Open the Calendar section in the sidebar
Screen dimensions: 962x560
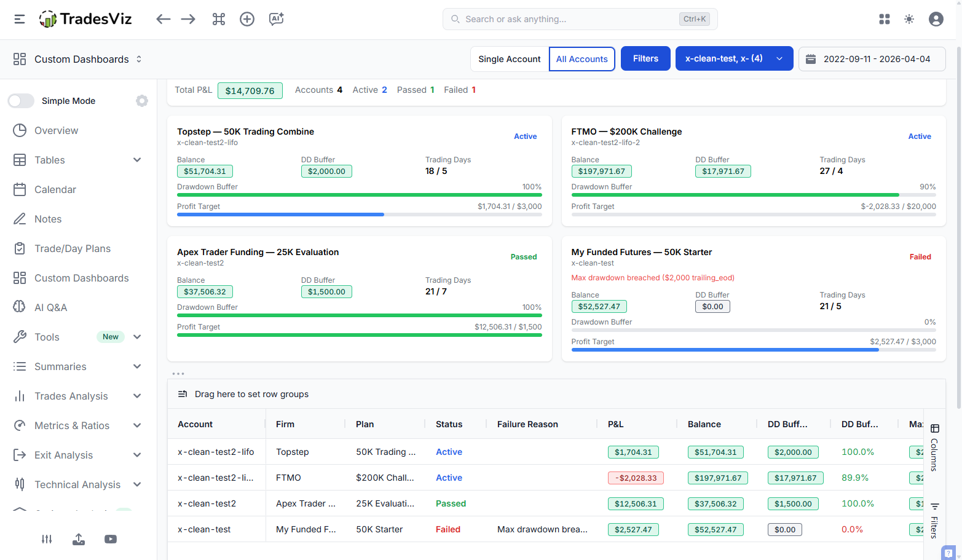coord(54,189)
